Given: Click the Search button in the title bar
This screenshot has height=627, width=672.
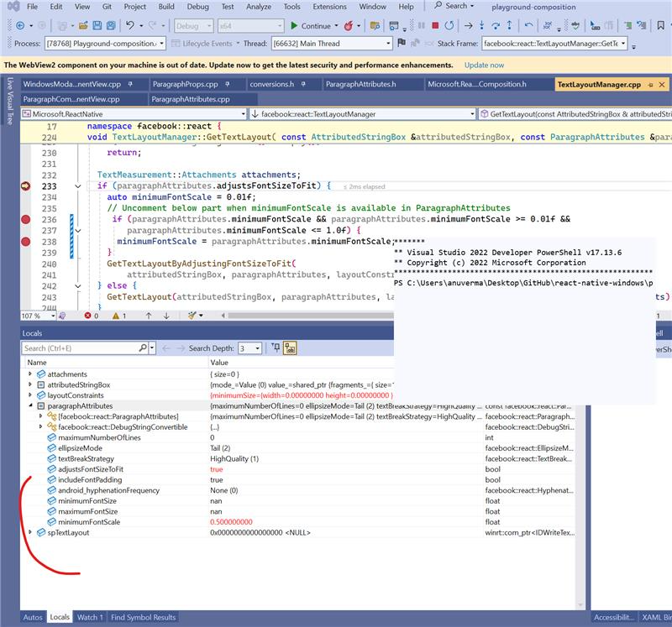Looking at the screenshot, I should pyautogui.click(x=454, y=6).
